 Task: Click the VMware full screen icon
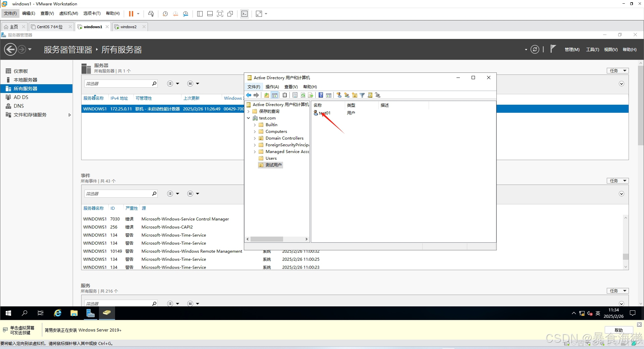coord(220,14)
